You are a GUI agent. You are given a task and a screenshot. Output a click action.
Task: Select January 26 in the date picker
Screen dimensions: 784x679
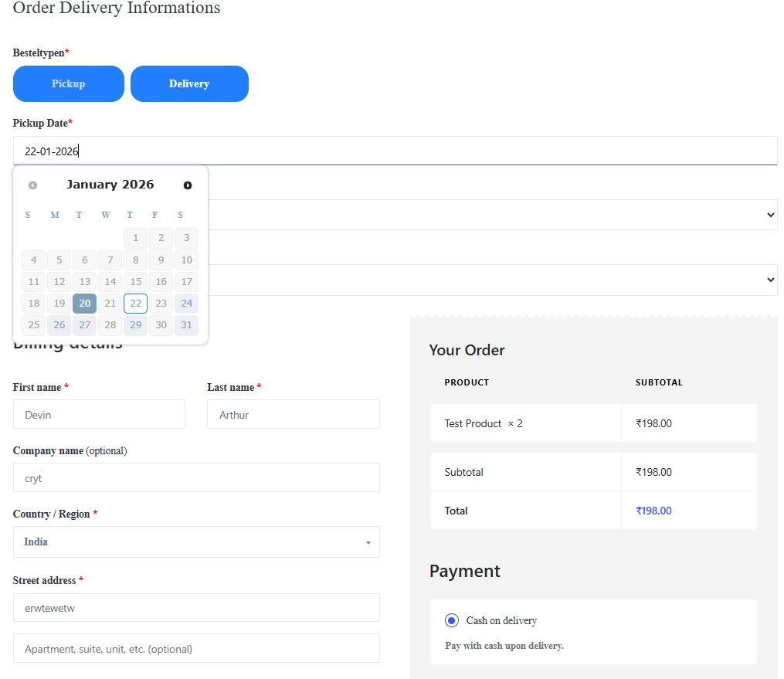[x=59, y=325]
